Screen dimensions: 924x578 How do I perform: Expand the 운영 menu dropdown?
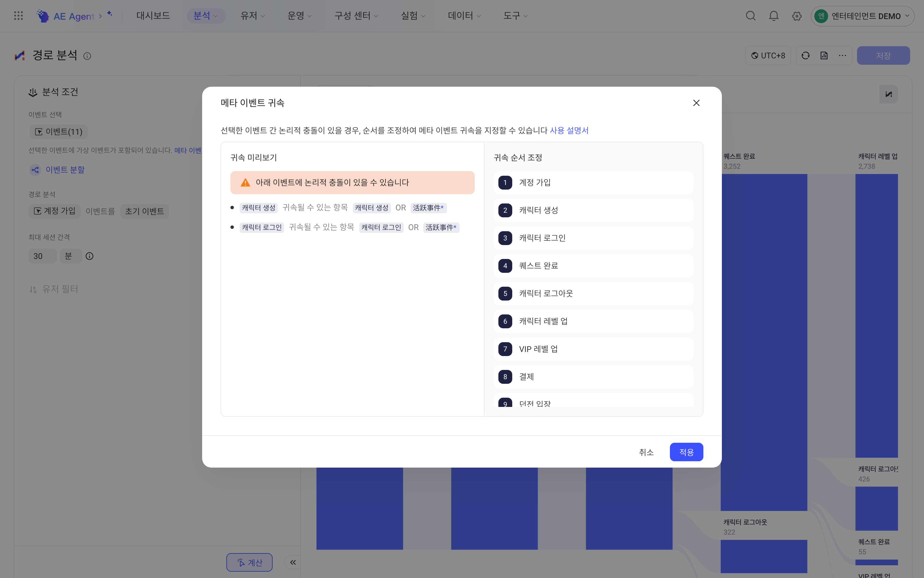(x=299, y=16)
